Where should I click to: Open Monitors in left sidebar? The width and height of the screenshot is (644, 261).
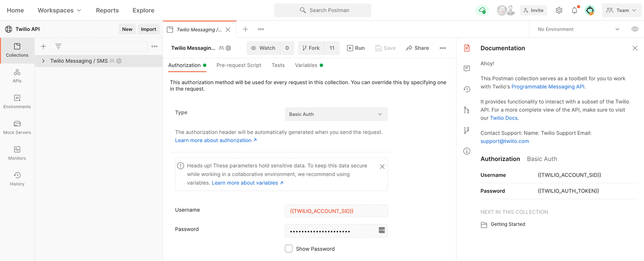click(17, 153)
